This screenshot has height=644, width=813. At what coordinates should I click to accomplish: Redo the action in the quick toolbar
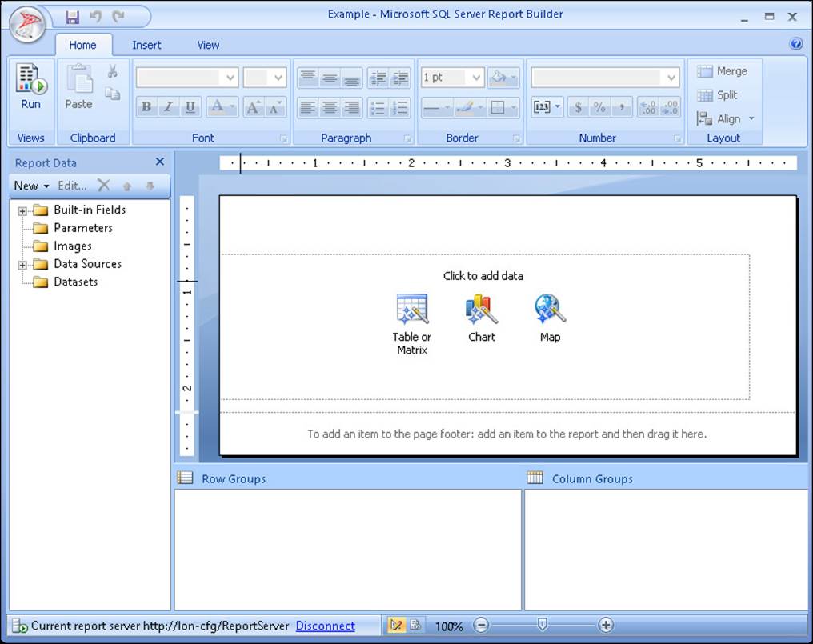pyautogui.click(x=118, y=17)
